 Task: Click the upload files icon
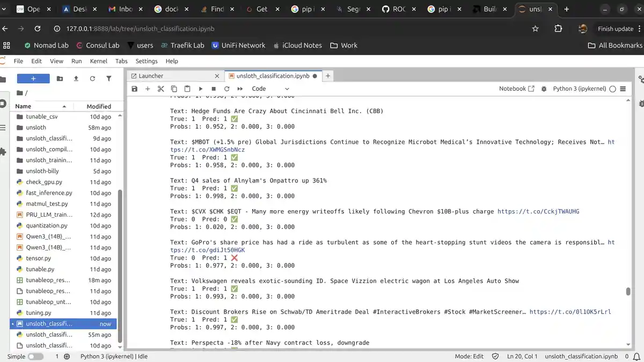(76, 79)
